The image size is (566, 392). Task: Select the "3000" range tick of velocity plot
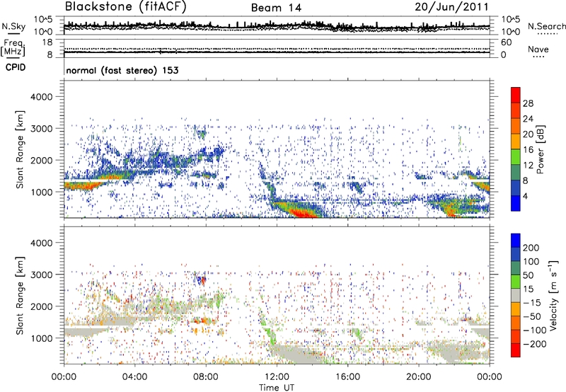(41, 275)
